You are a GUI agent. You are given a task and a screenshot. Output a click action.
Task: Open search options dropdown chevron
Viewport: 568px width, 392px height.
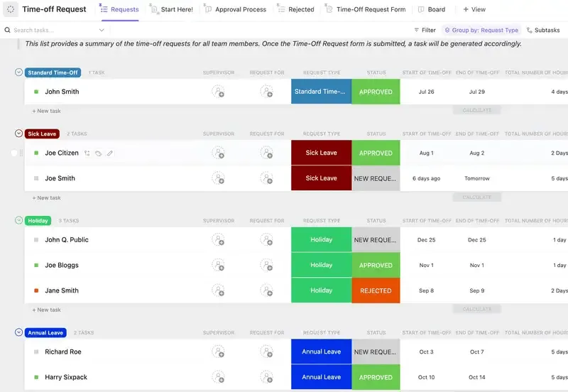(102, 30)
